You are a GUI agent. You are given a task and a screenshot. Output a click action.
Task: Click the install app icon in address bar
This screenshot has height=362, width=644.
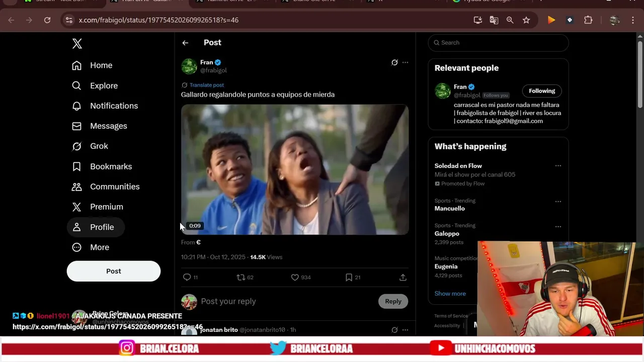point(478,20)
